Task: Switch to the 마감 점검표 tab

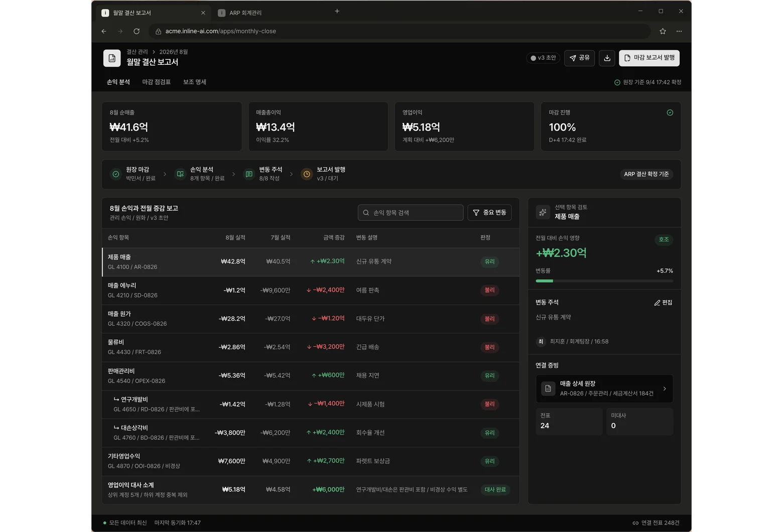Action: pos(156,82)
